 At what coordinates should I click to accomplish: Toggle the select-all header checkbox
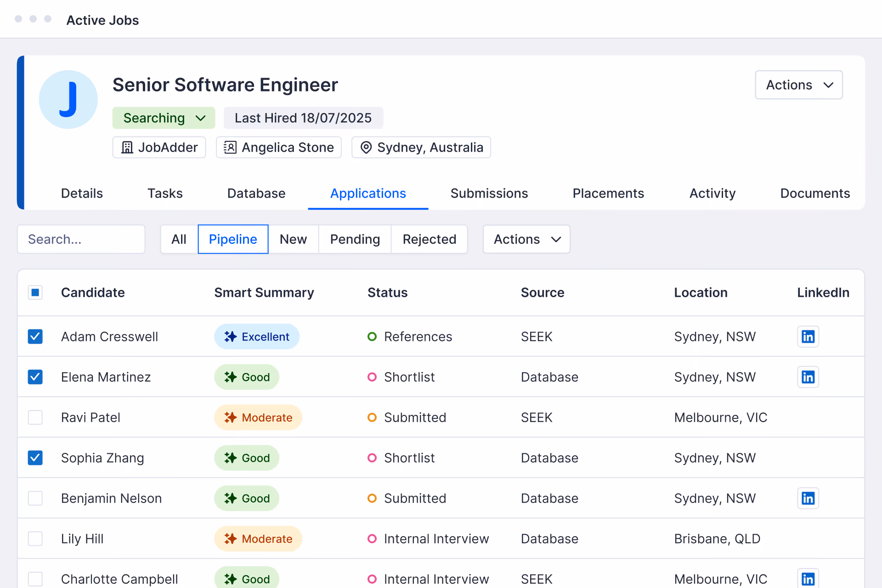click(x=35, y=293)
